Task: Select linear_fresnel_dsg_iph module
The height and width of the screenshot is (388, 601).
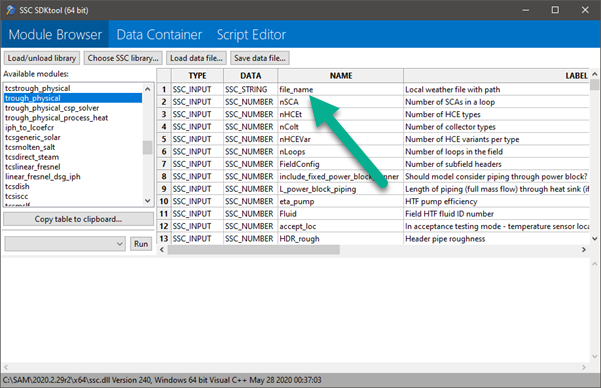Action: pos(73,176)
